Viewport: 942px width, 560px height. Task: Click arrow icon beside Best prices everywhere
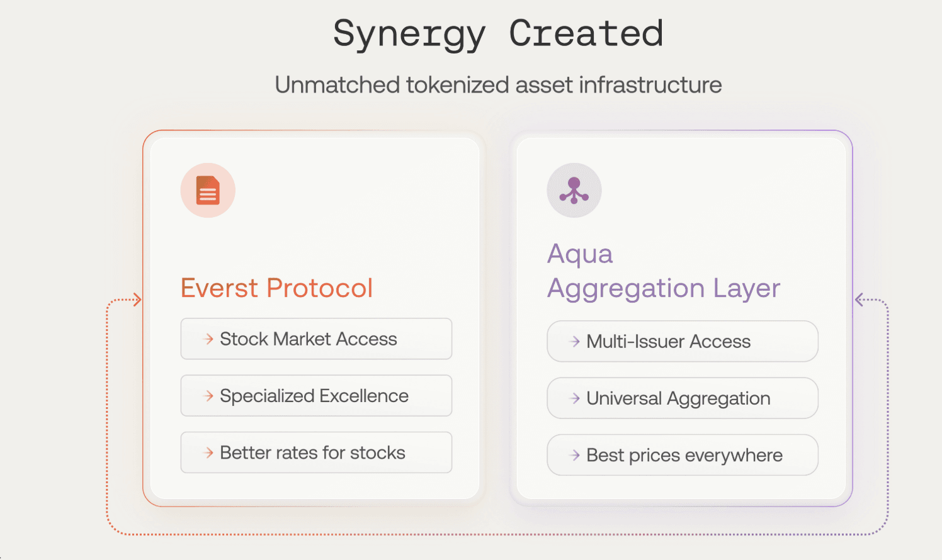575,455
